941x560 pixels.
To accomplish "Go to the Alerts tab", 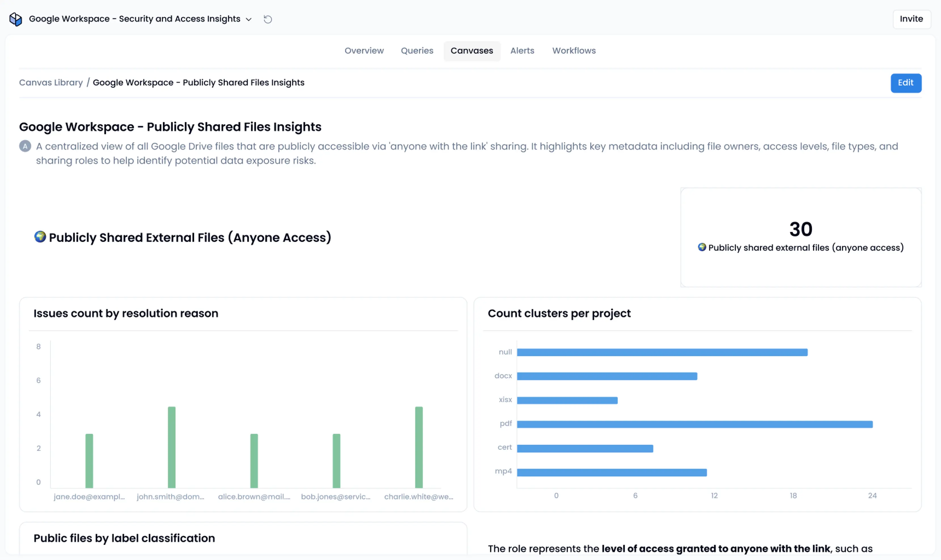I will tap(522, 51).
